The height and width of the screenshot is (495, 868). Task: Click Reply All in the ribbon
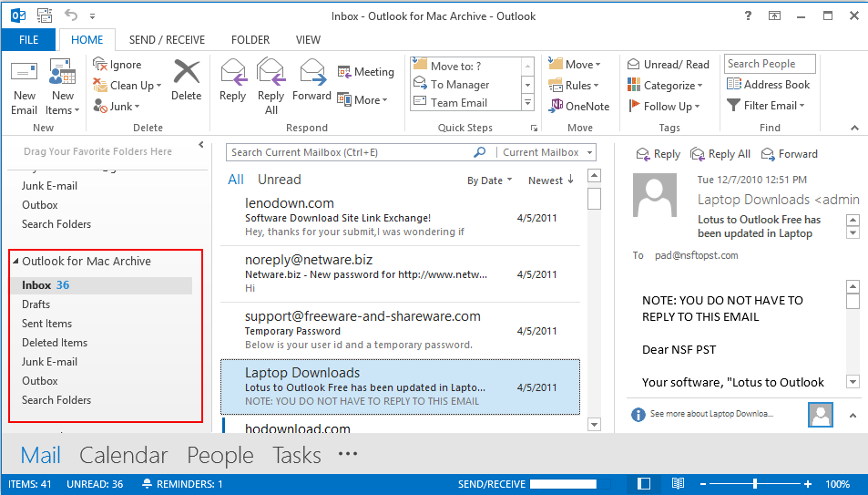tap(271, 88)
